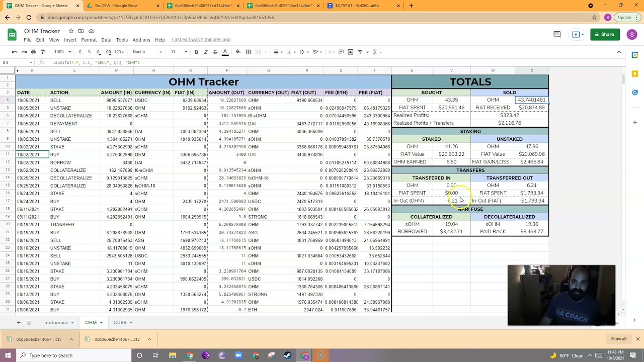The height and width of the screenshot is (362, 644).
Task: Toggle italic formatting
Action: [x=206, y=52]
